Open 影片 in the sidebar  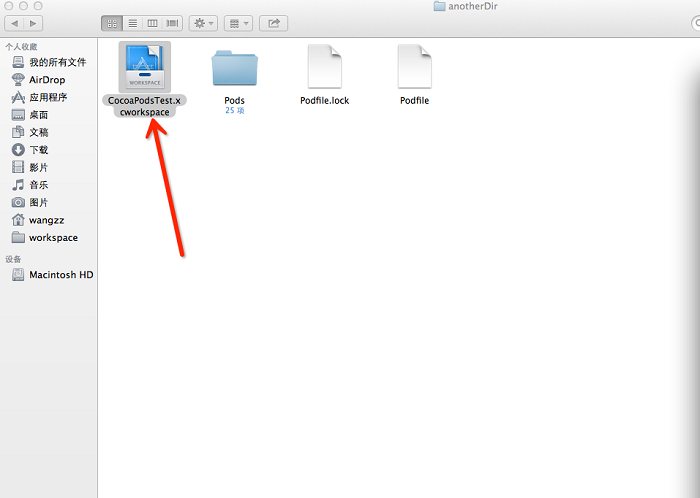(x=49, y=167)
